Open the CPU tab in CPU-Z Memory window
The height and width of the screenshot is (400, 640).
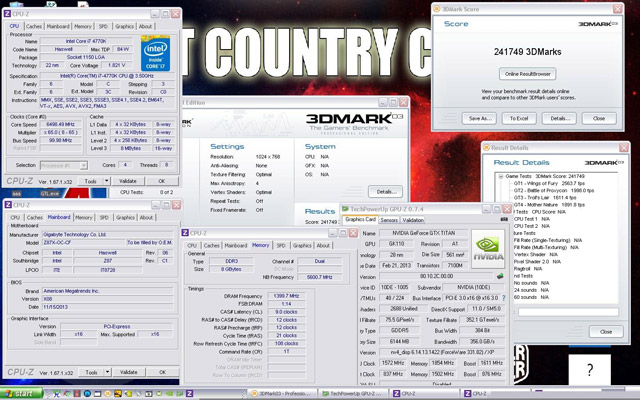click(x=192, y=245)
